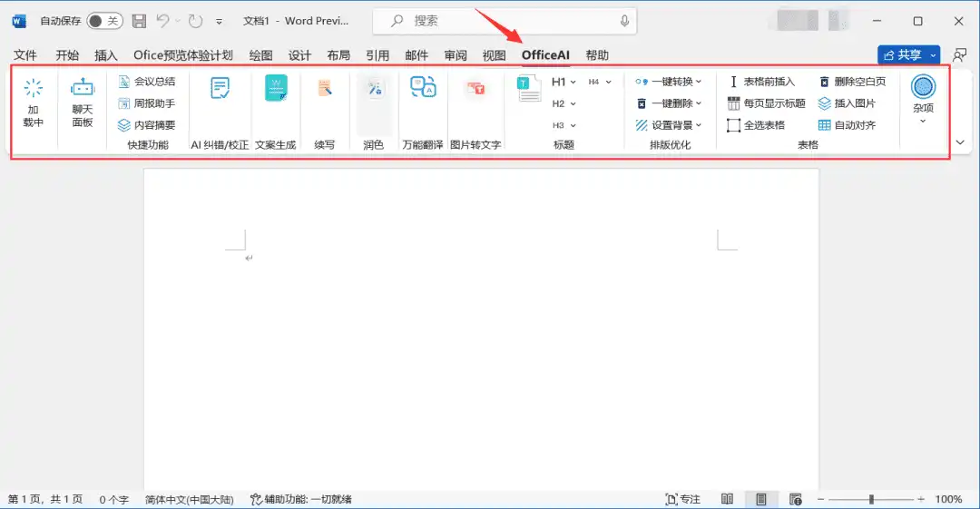Screen dimensions: 980x509
Task: Open 周报助手 weekly report helper
Action: click(x=147, y=103)
